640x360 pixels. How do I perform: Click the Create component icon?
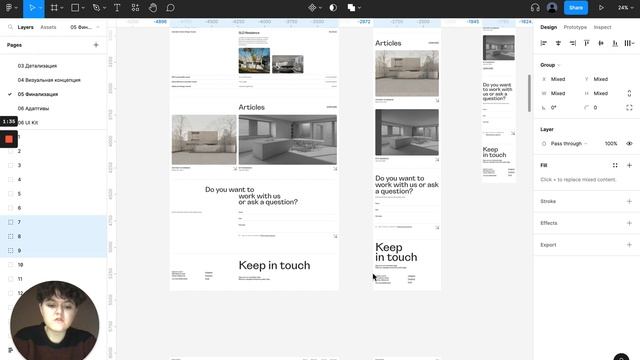(x=312, y=8)
